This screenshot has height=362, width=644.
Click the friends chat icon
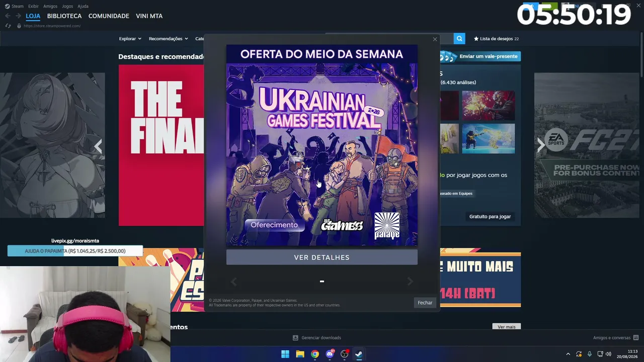(636, 338)
